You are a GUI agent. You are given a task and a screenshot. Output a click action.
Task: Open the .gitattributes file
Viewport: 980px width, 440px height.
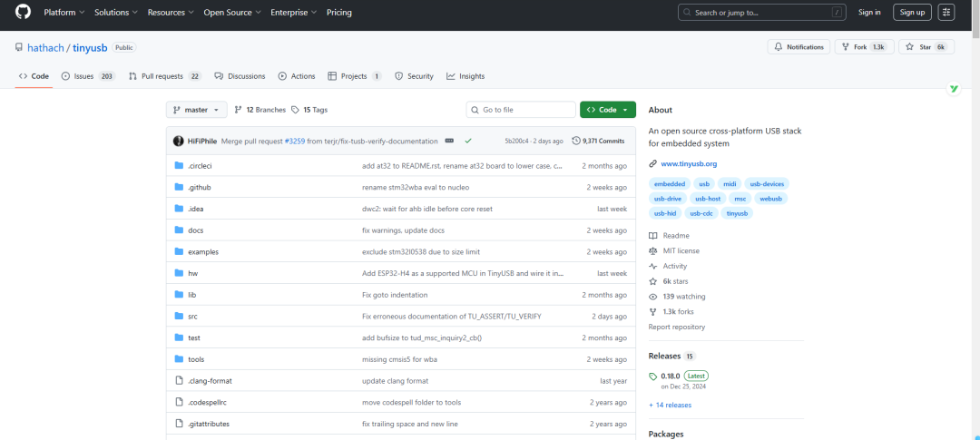(x=209, y=424)
